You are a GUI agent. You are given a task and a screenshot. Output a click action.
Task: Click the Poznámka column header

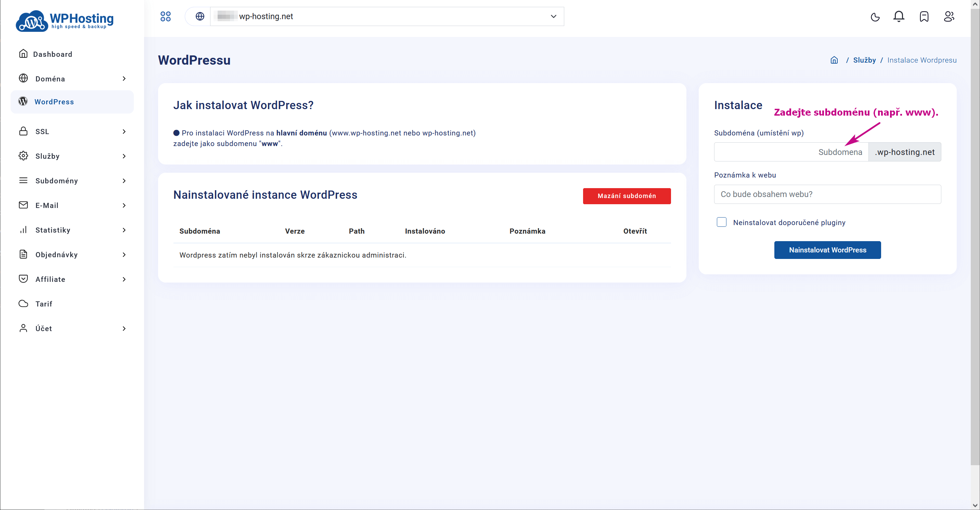(527, 231)
